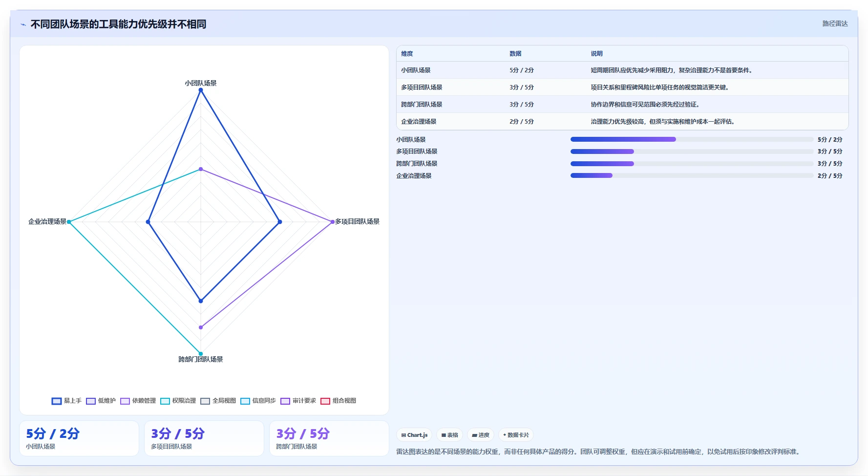
Task: Select the 维度 table column header
Action: [407, 54]
